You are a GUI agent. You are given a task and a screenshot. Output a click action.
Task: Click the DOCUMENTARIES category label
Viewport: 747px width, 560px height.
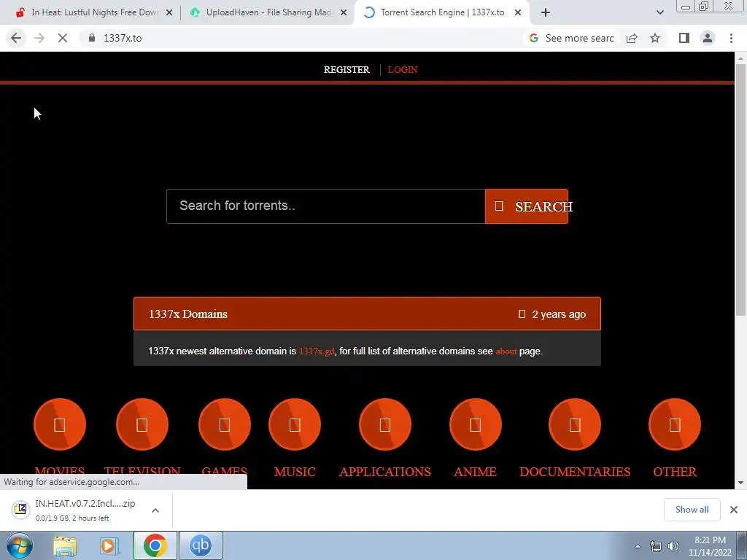point(575,472)
